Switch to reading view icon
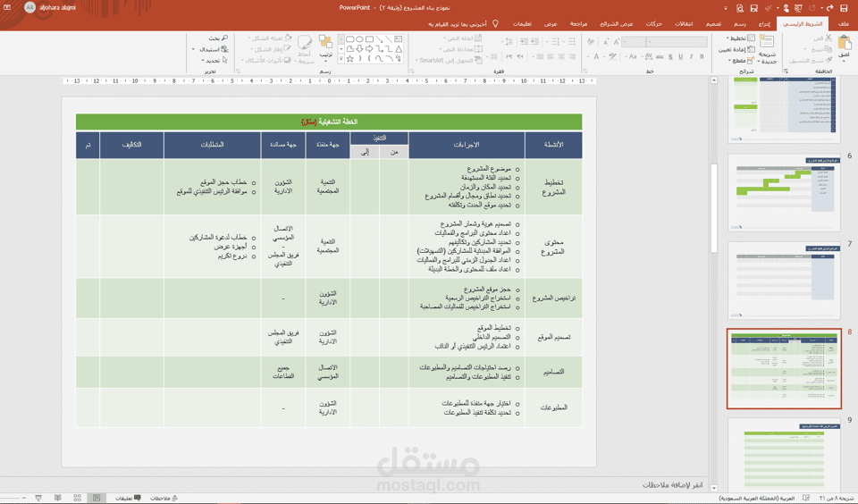 tap(58, 498)
